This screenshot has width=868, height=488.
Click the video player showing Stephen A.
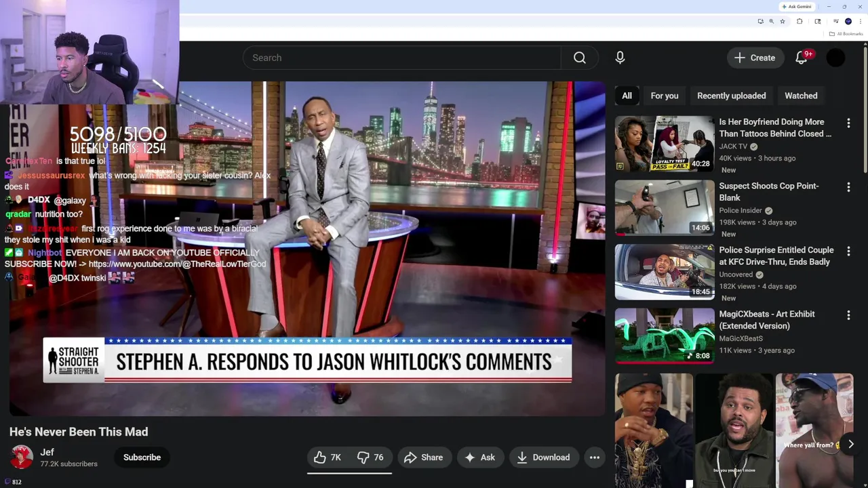click(x=307, y=248)
